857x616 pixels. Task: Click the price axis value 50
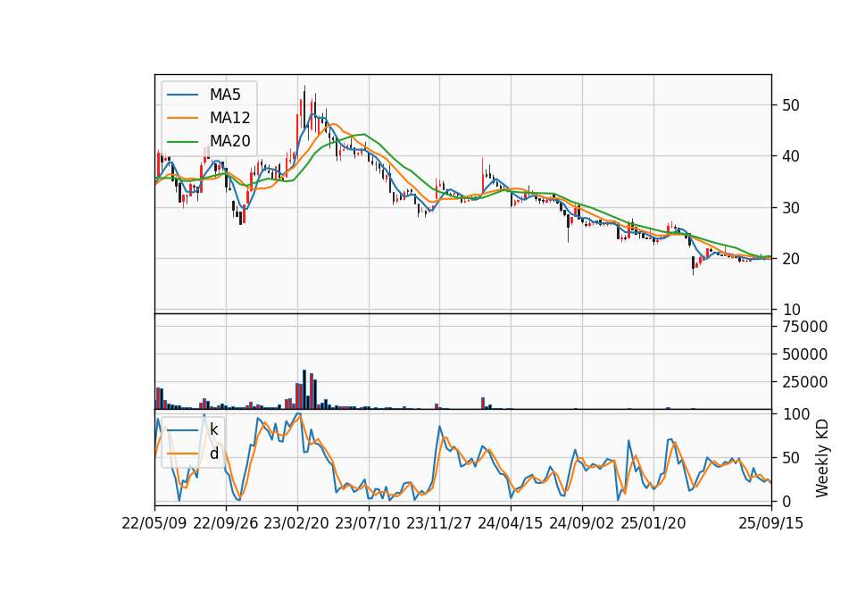tap(790, 105)
